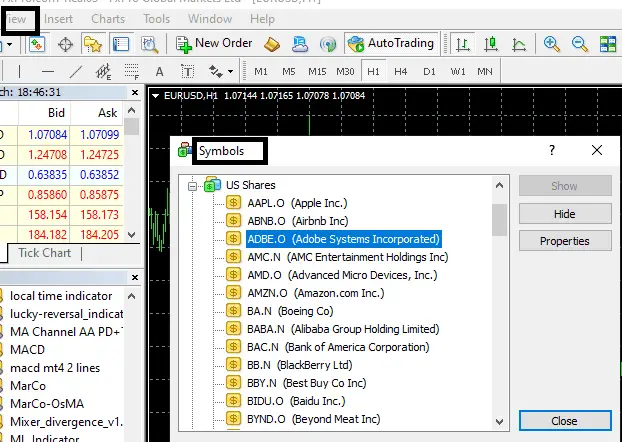Select local time indicator in Navigator
The width and height of the screenshot is (622, 442).
[61, 296]
